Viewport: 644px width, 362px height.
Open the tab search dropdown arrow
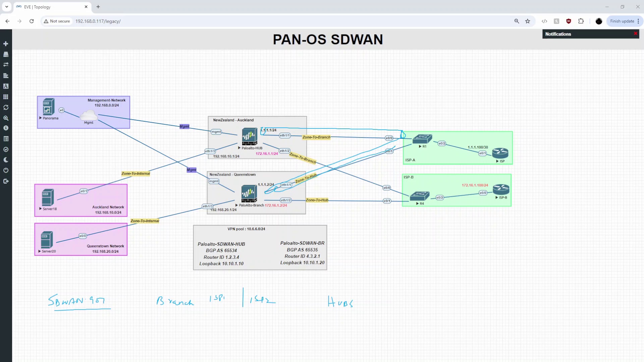[x=6, y=7]
